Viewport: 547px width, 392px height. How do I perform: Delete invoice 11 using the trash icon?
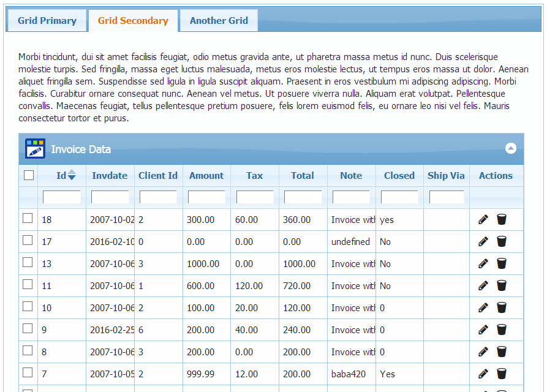[x=502, y=285]
